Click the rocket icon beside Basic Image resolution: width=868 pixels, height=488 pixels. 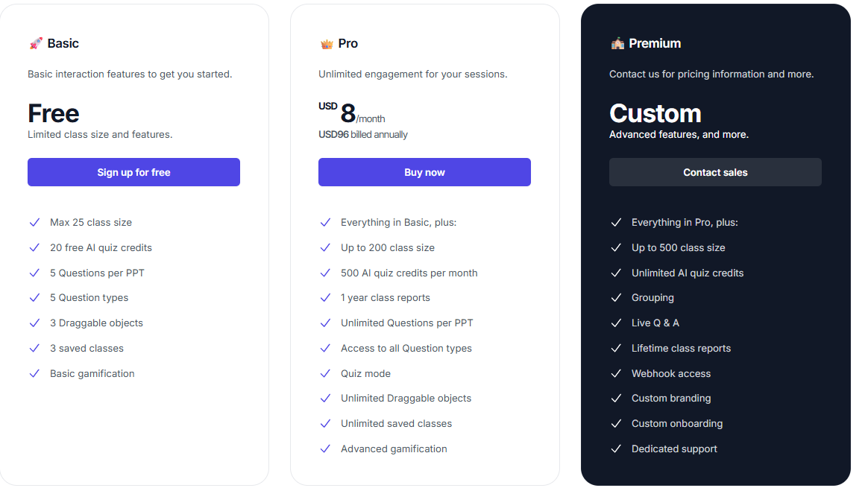tap(36, 43)
